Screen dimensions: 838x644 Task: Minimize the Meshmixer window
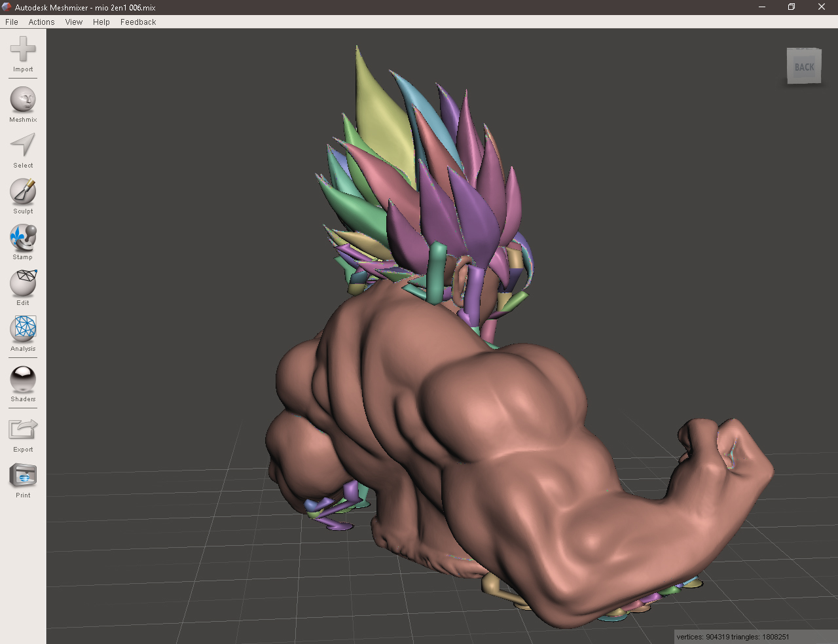(762, 7)
